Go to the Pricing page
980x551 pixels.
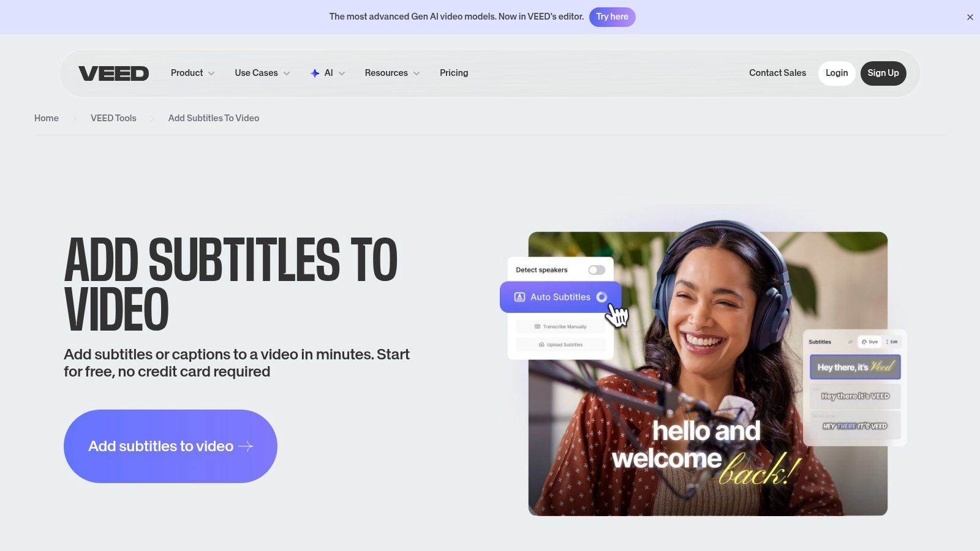point(454,73)
